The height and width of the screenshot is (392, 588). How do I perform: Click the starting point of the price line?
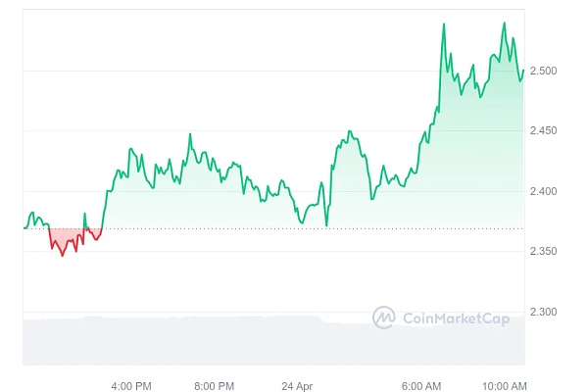coord(24,228)
